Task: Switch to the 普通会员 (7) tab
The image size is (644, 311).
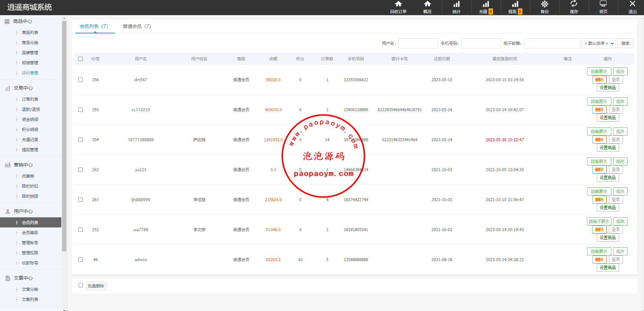Action: 137,26
